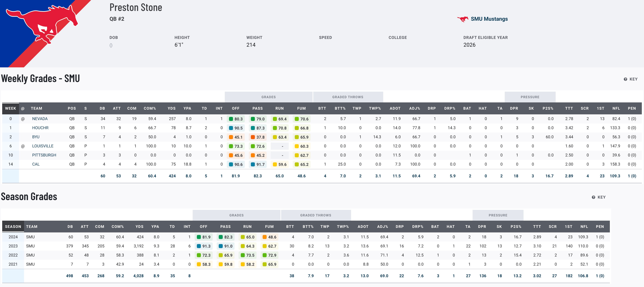Screen dimensions: 644x287
Task: Click the 147.9 NFL rating for LOUISVILLE
Action: [615, 146]
